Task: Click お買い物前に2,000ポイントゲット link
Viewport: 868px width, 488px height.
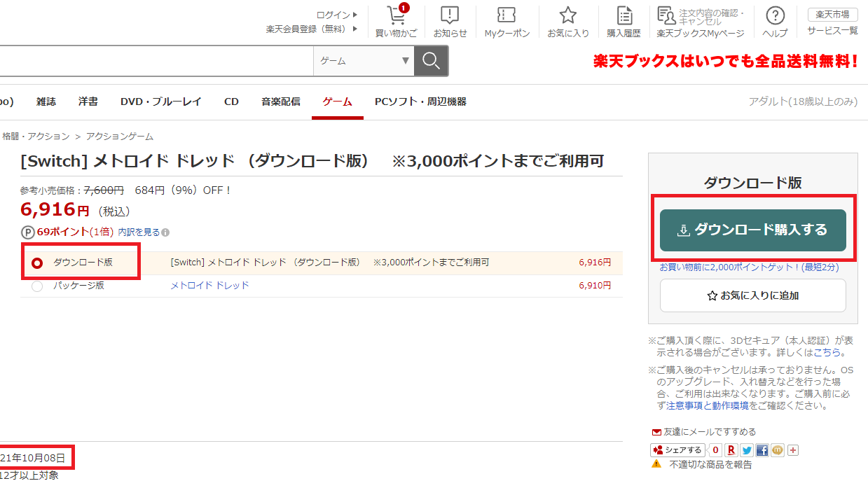Action: click(749, 267)
